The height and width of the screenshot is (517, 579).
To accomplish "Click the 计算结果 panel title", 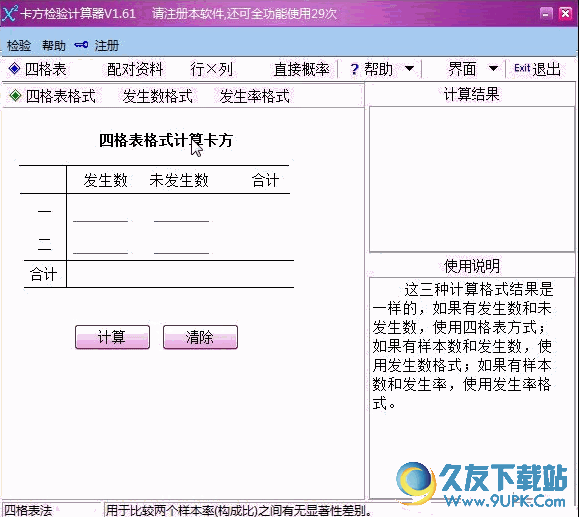I will [472, 94].
